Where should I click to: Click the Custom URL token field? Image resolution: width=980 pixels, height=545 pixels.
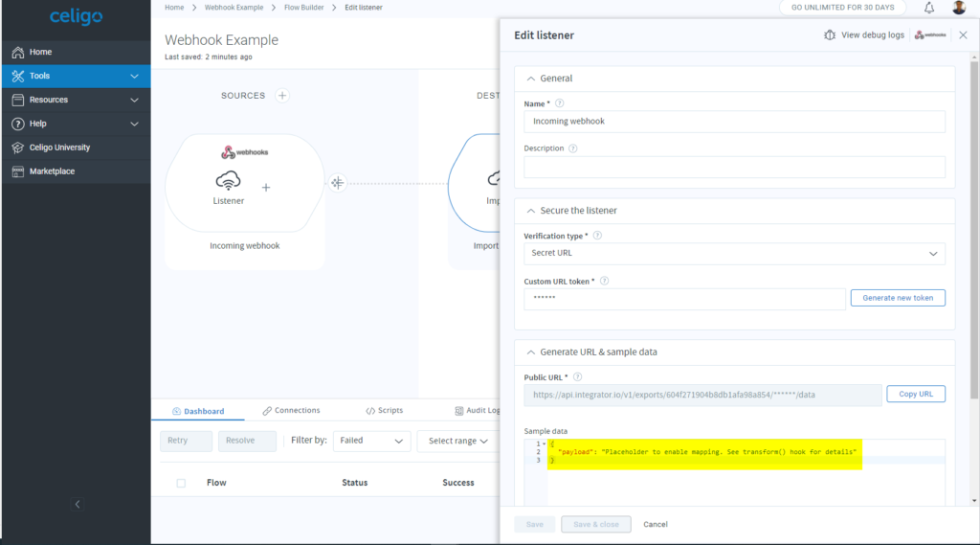tap(684, 299)
